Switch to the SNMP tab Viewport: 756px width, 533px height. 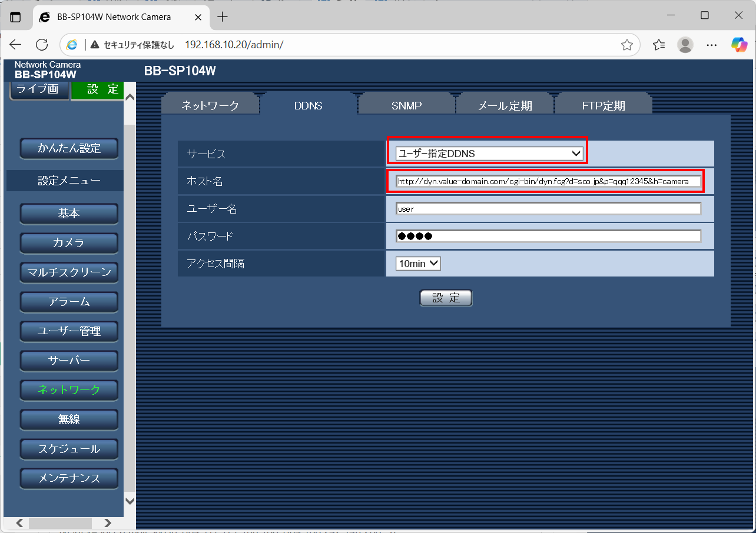tap(407, 106)
